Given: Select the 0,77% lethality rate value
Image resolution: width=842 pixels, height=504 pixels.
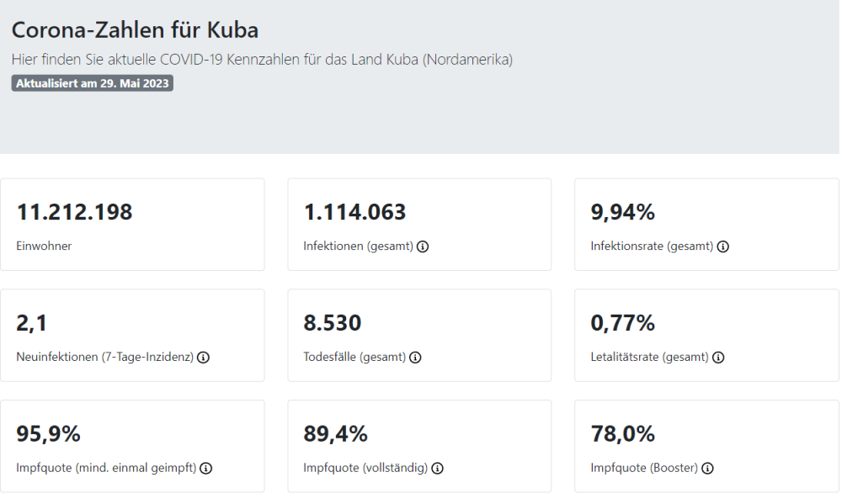Looking at the screenshot, I should pyautogui.click(x=623, y=323).
